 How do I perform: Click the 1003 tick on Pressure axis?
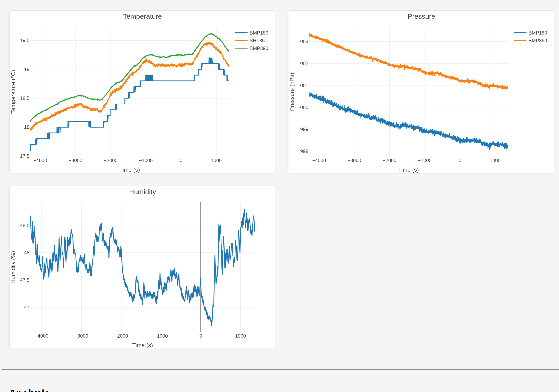point(303,41)
